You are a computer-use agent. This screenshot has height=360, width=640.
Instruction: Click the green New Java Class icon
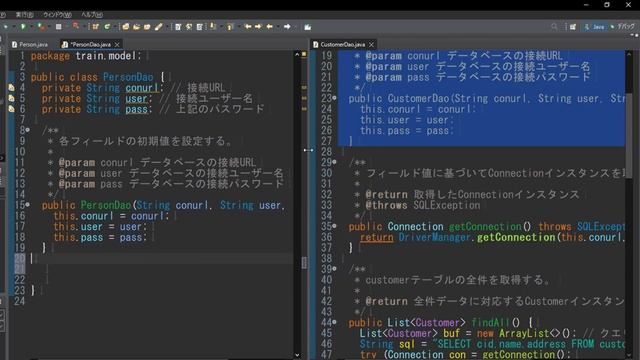click(x=107, y=27)
